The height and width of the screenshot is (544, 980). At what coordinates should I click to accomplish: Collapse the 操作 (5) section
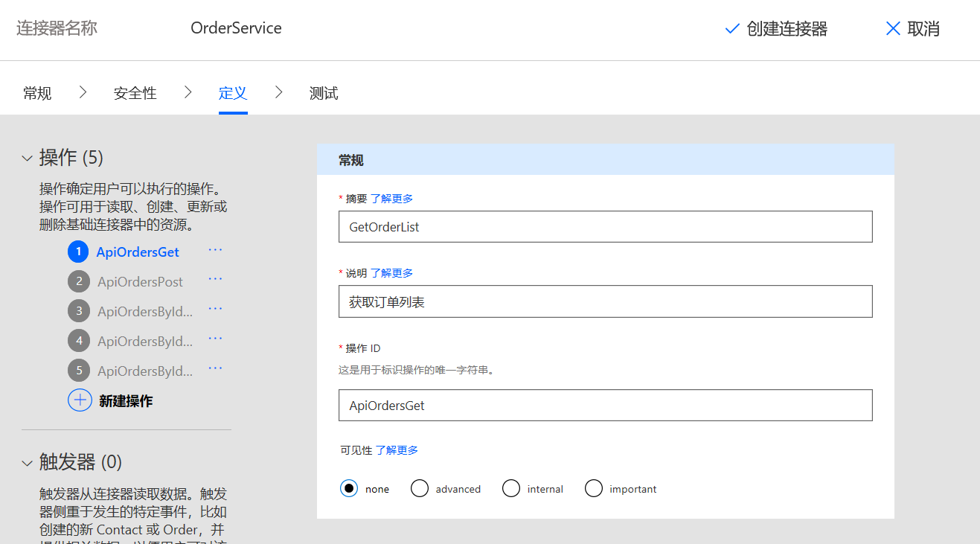pos(25,158)
